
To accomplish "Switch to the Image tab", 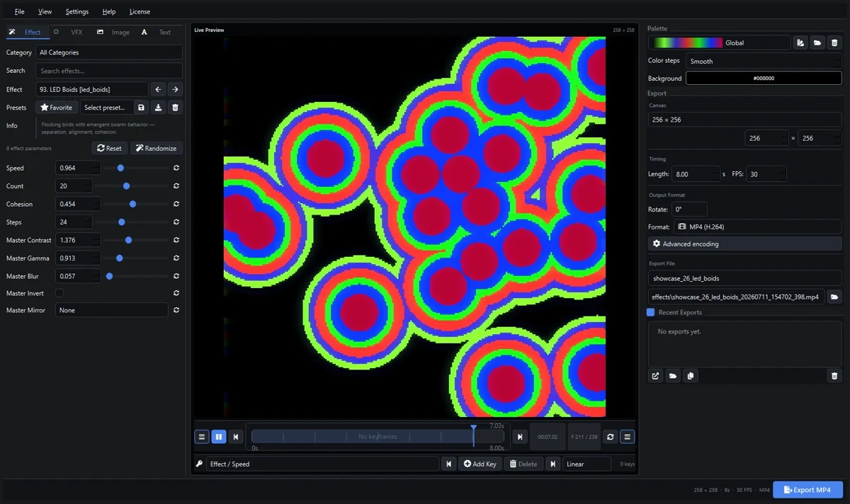I will [113, 32].
